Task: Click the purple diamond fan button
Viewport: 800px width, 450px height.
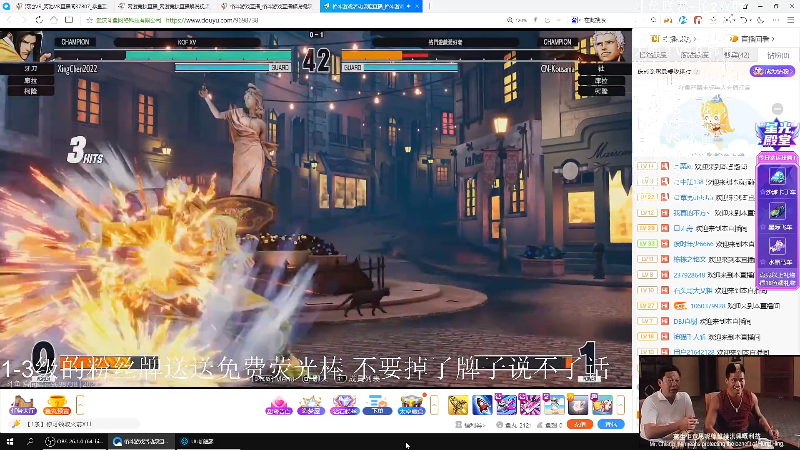Action: click(772, 71)
